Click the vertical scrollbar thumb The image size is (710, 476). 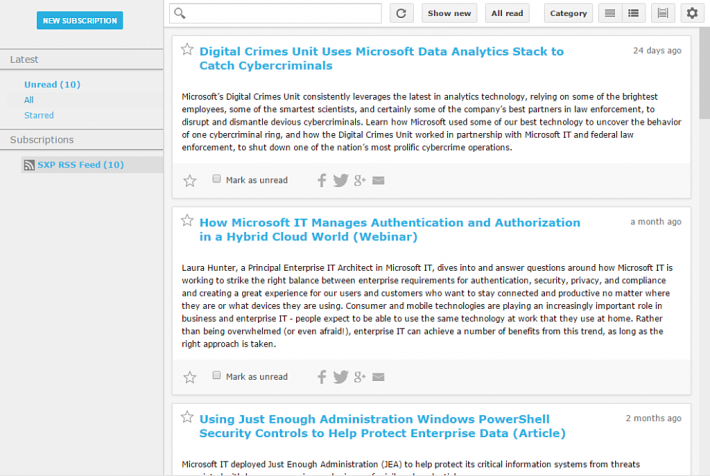tap(704, 72)
